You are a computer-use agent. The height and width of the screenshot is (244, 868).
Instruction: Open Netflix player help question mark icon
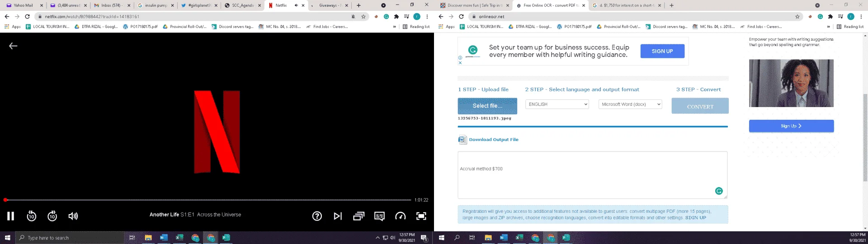pyautogui.click(x=317, y=216)
